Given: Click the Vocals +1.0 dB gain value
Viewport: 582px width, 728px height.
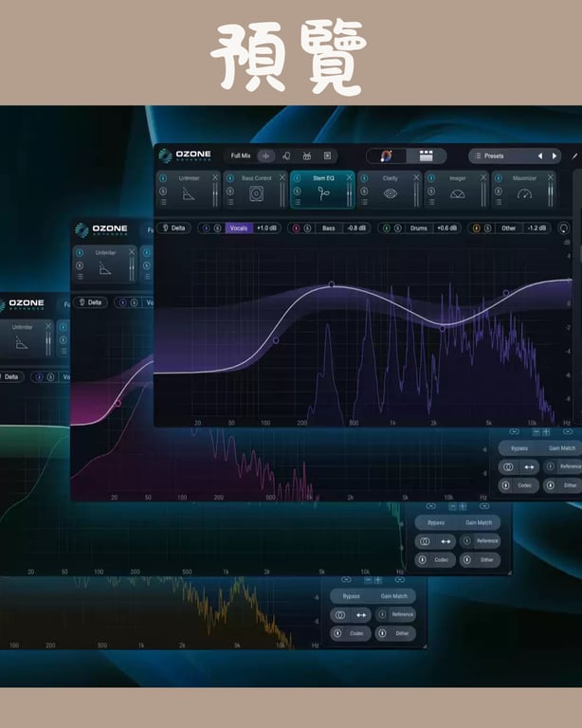Looking at the screenshot, I should click(266, 227).
